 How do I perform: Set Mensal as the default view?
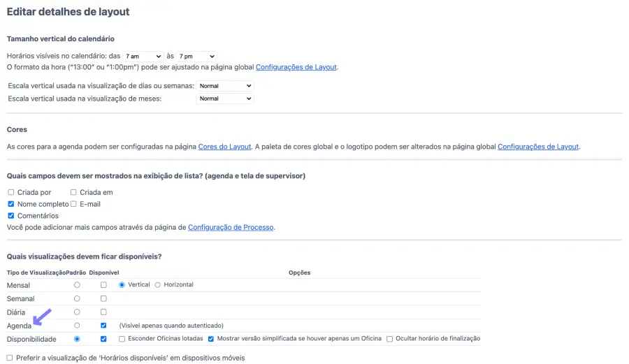(77, 285)
